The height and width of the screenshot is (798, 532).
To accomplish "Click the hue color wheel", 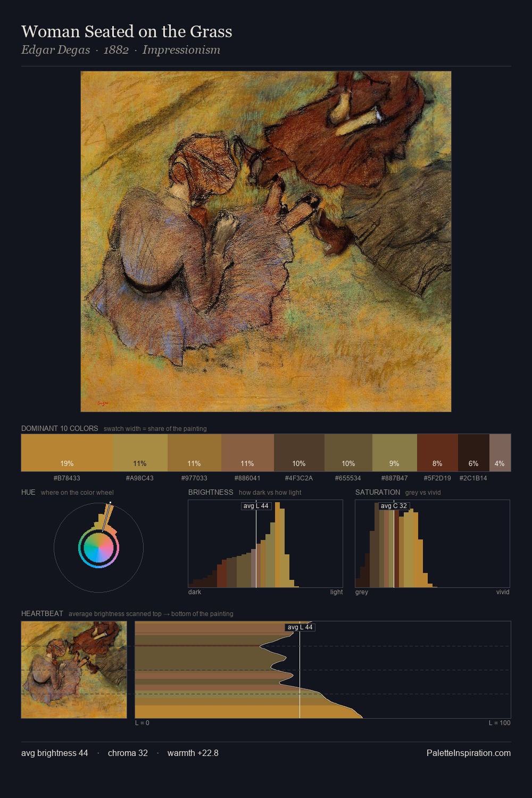I will 98,547.
